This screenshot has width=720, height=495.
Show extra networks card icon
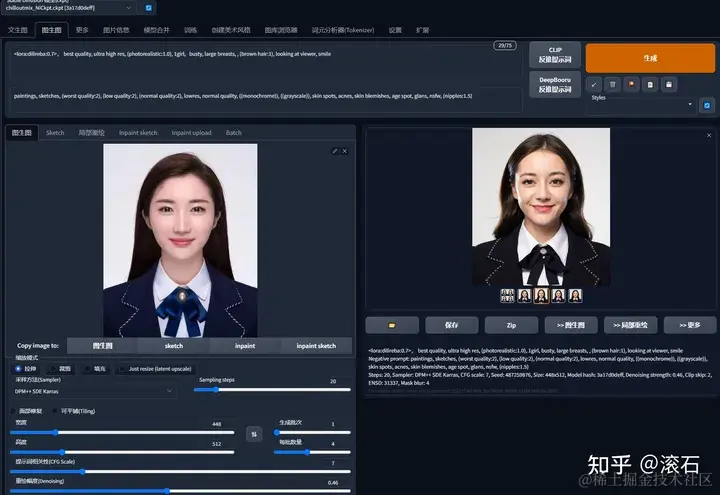tap(631, 84)
